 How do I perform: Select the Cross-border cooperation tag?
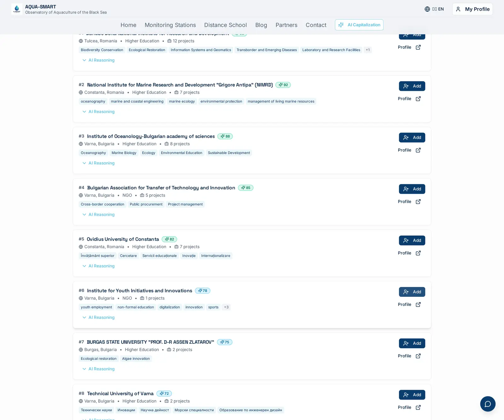pyautogui.click(x=102, y=204)
